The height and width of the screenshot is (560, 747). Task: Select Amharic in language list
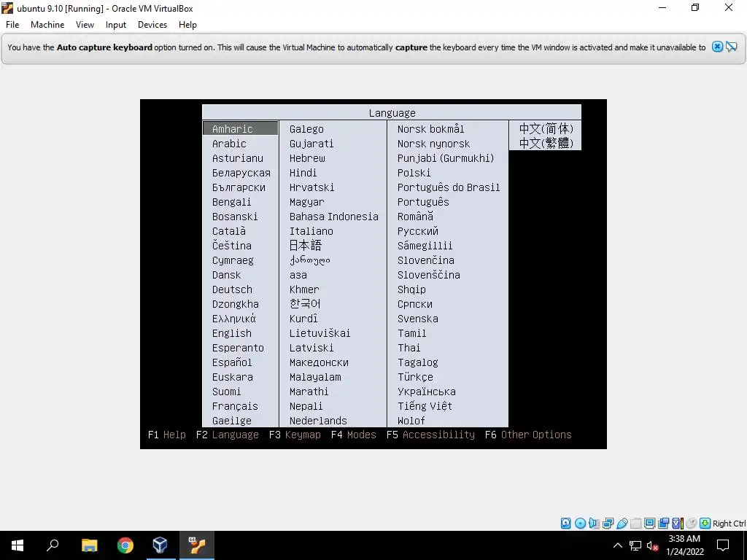point(240,128)
